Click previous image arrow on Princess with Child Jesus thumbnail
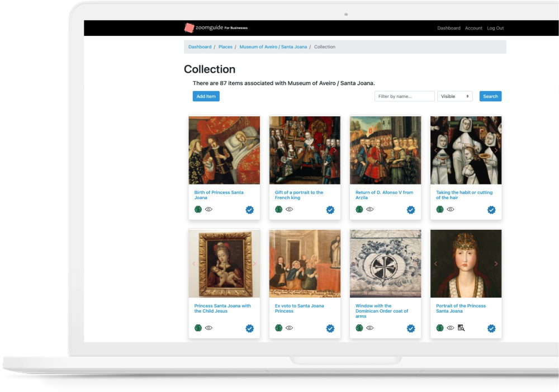 coord(194,263)
